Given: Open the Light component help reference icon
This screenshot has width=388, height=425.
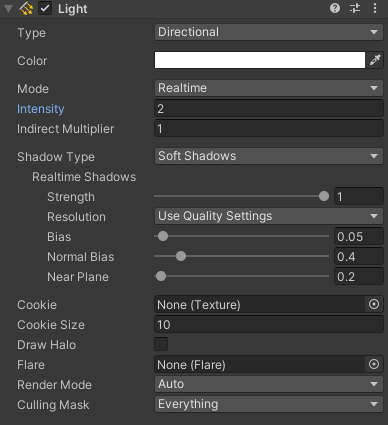Looking at the screenshot, I should (x=335, y=8).
